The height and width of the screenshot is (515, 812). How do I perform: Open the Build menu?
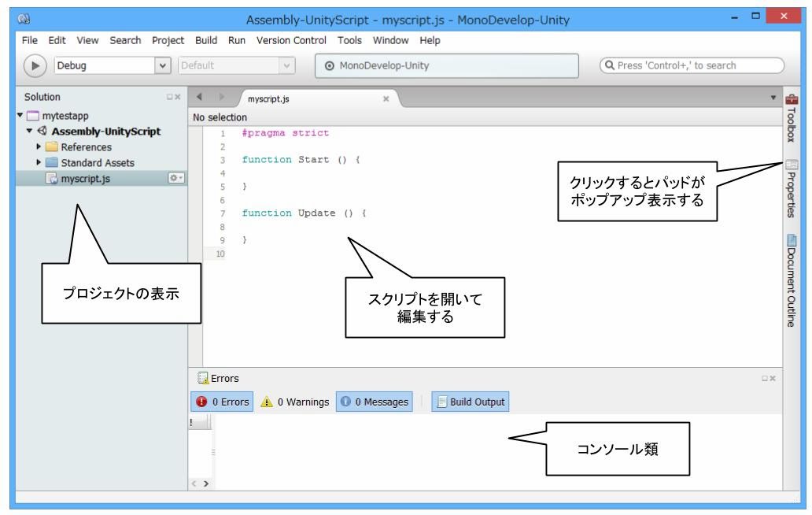pyautogui.click(x=208, y=40)
